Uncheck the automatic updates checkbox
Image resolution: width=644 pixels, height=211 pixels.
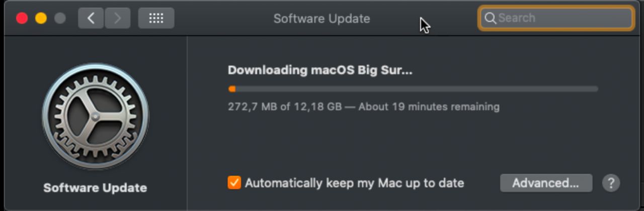pos(234,182)
